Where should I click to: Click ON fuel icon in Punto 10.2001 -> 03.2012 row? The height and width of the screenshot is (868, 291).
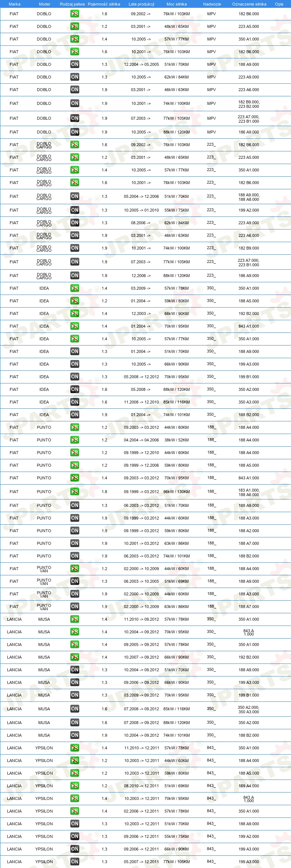point(75,543)
